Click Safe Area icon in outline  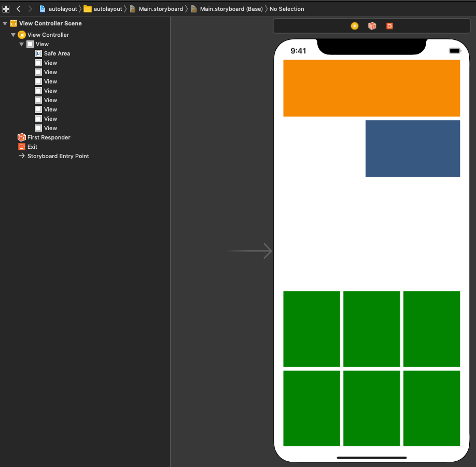38,53
